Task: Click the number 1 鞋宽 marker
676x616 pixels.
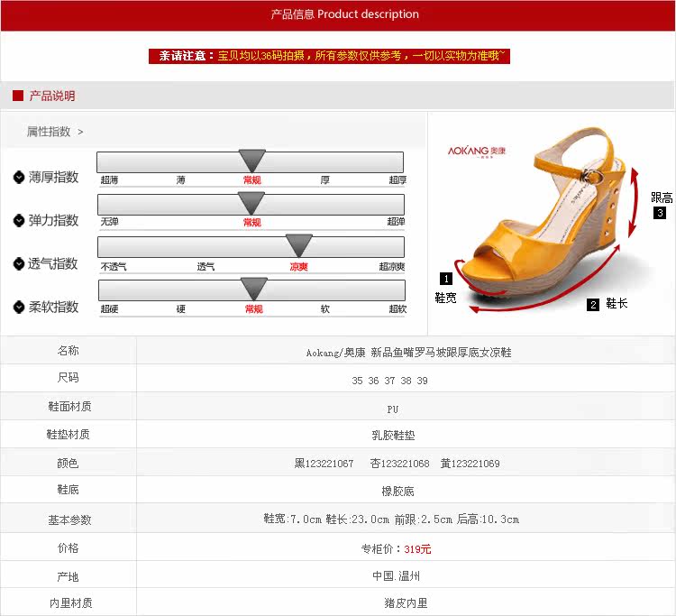Action: (x=445, y=279)
